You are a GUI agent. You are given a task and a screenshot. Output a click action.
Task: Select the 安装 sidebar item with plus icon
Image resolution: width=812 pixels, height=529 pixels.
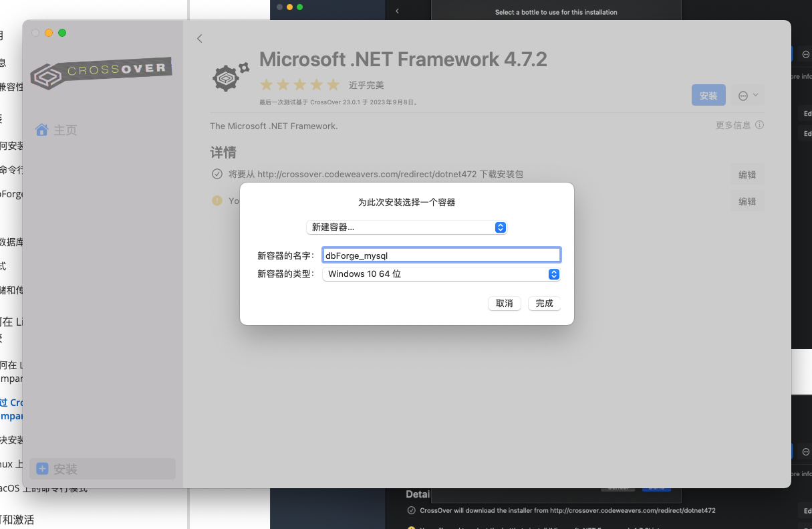102,469
